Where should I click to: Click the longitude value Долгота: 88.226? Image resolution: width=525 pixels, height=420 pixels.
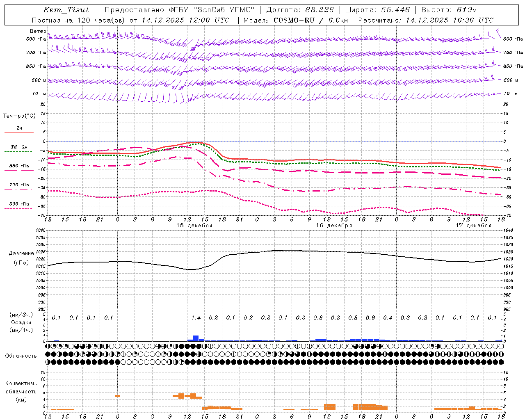(300, 10)
